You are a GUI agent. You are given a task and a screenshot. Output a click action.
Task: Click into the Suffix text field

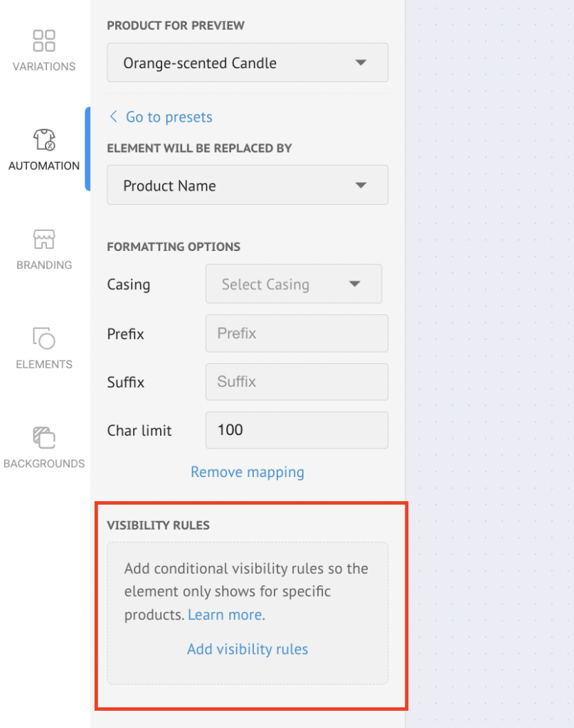click(297, 382)
